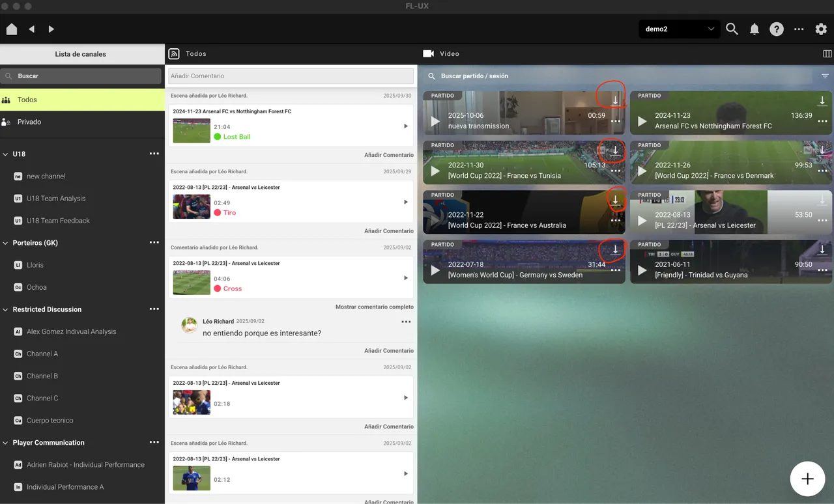Open the video list filter icon
The height and width of the screenshot is (504, 834).
[x=825, y=76]
